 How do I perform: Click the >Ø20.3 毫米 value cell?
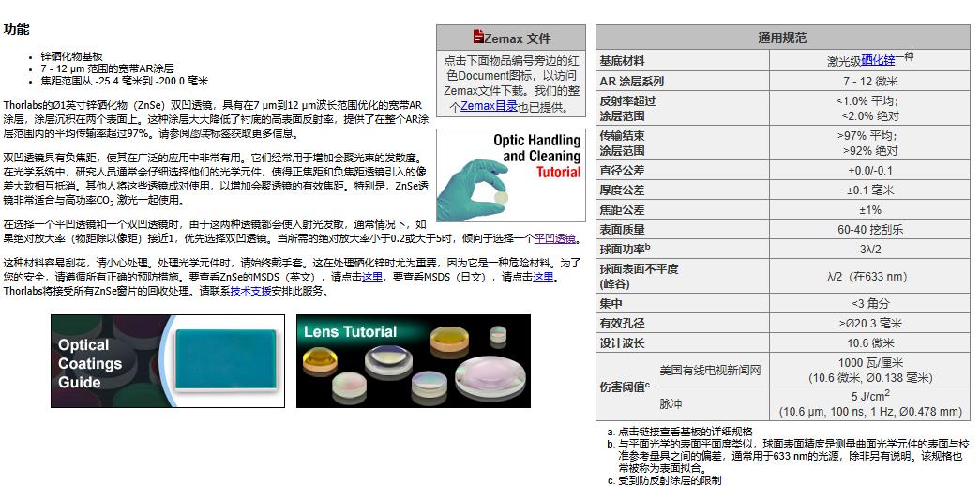[x=870, y=324]
